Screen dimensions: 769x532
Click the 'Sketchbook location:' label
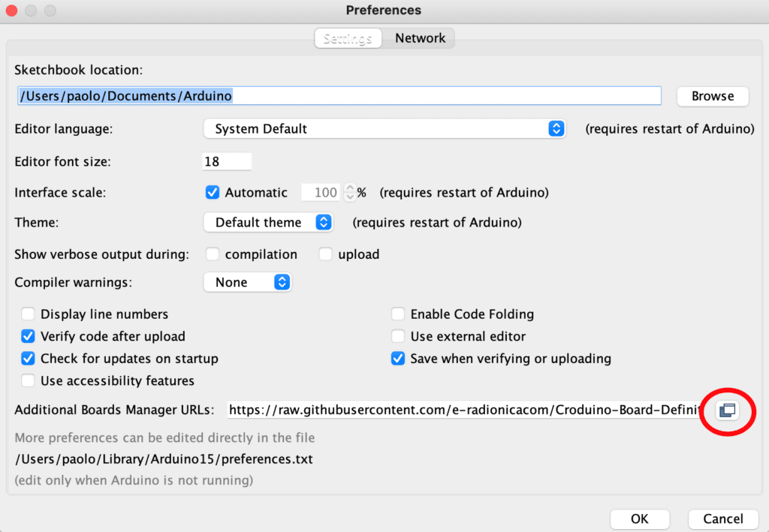[x=78, y=70]
